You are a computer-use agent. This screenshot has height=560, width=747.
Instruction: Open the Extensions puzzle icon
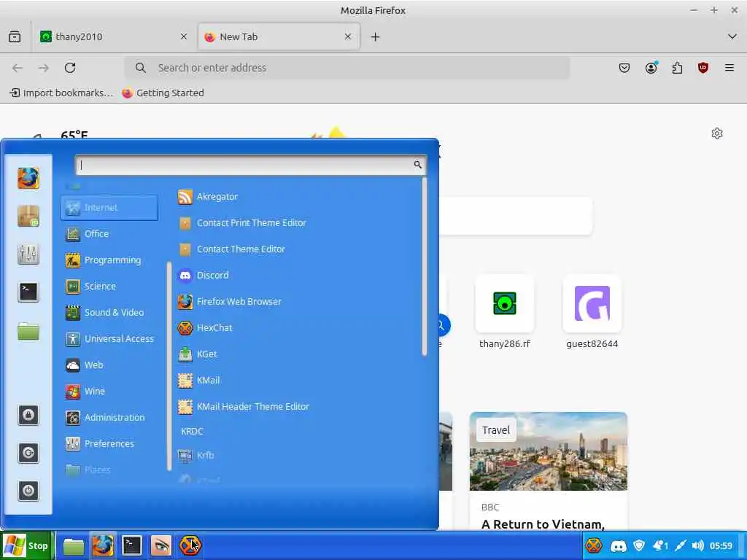677,68
